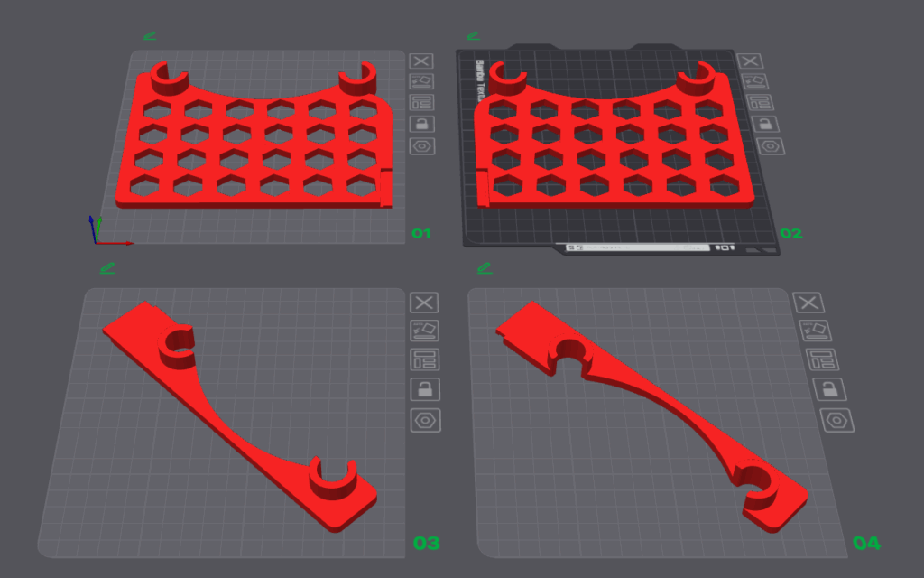Rename plate 03 using pencil icon
The width and height of the screenshot is (924, 578).
coord(107,267)
